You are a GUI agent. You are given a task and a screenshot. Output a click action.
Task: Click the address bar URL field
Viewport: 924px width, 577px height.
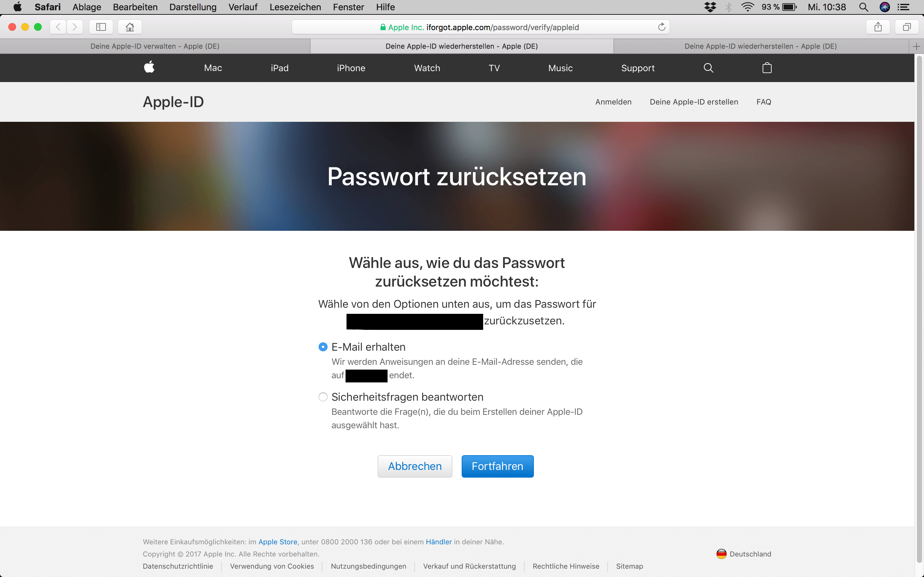click(481, 27)
